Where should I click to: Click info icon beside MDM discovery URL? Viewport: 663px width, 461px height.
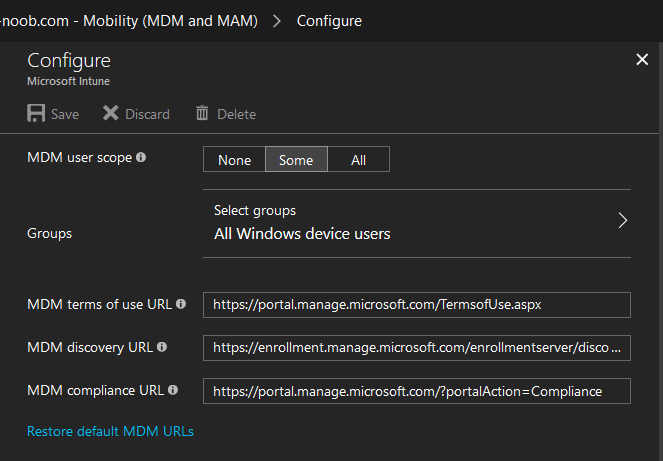point(162,347)
